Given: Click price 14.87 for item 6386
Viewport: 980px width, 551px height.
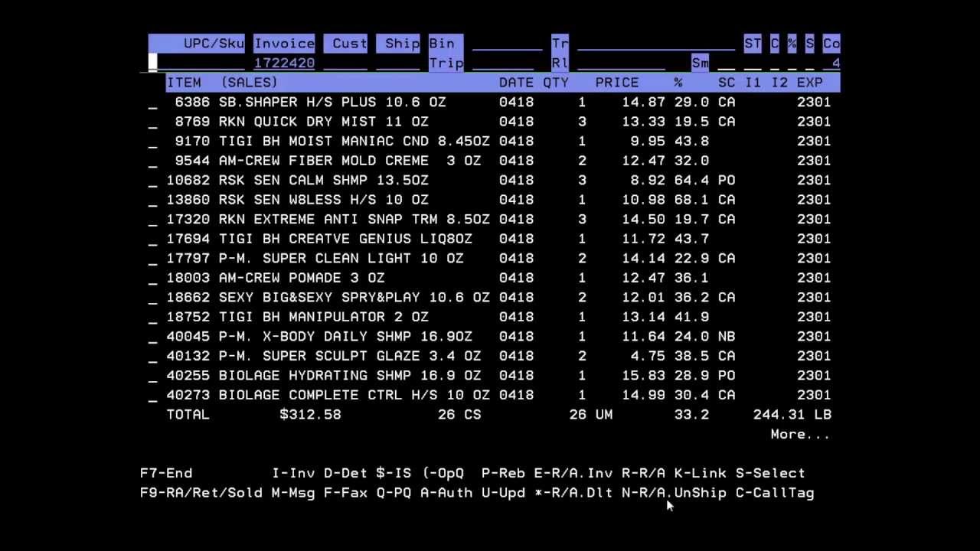Looking at the screenshot, I should [x=643, y=103].
